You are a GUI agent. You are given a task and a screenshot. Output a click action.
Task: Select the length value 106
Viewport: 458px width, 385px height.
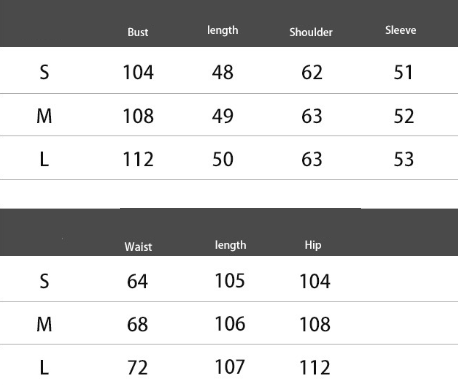[230, 324]
